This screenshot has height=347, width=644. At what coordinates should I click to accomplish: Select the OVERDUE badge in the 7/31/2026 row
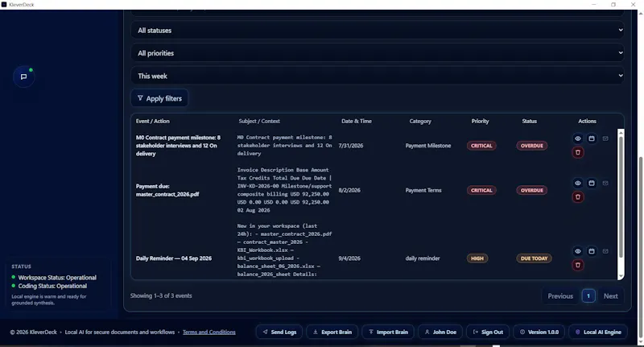(532, 146)
